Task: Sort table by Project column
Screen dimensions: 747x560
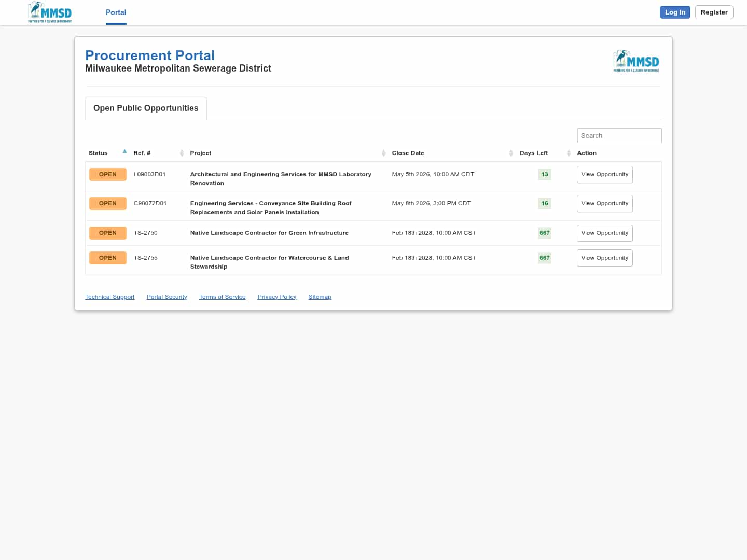Action: tap(383, 153)
